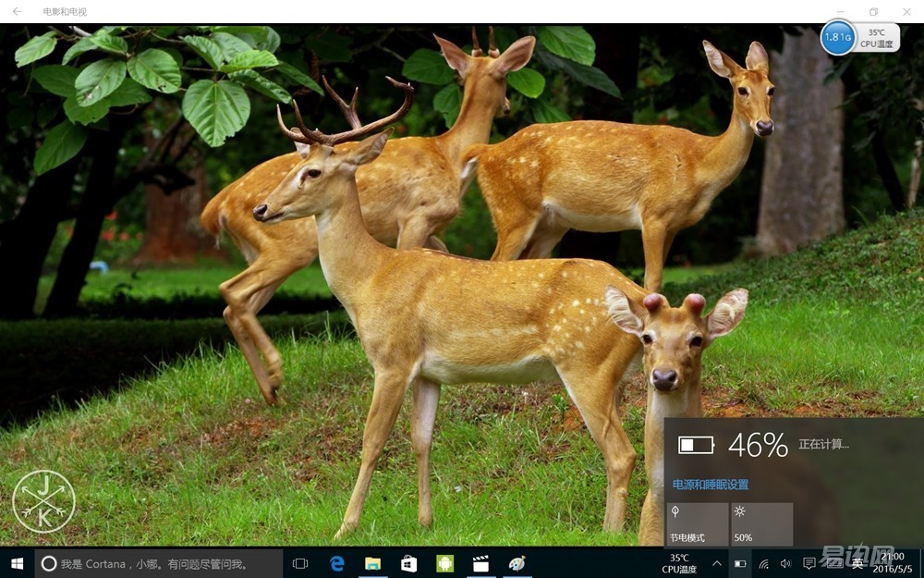Open the Windows Store taskbar icon
The width and height of the screenshot is (924, 578).
coord(409,564)
